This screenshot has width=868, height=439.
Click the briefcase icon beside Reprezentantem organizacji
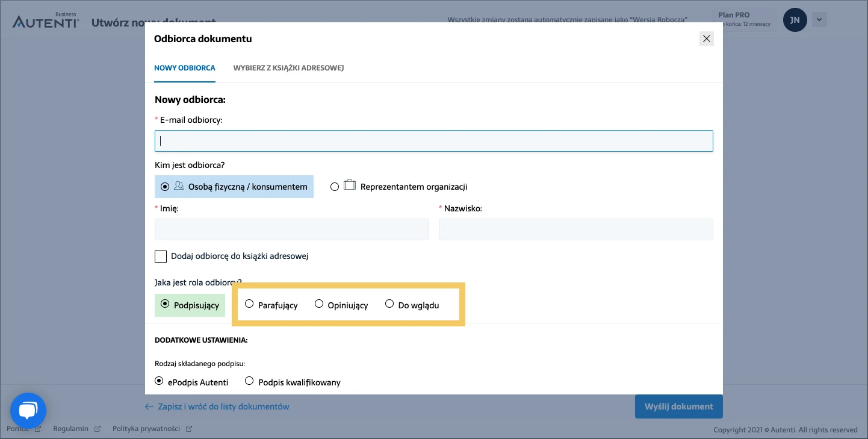coord(350,185)
